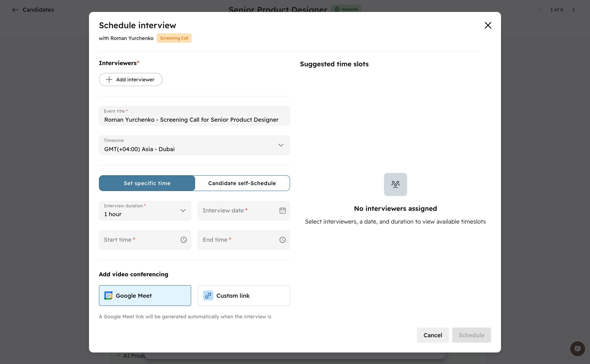Click the Candidates back link

[x=38, y=10]
